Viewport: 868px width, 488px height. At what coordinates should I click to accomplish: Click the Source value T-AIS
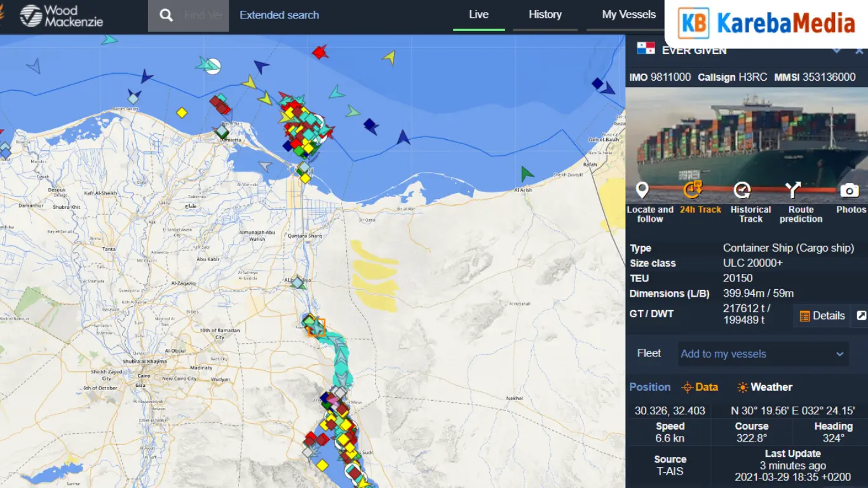(x=670, y=471)
